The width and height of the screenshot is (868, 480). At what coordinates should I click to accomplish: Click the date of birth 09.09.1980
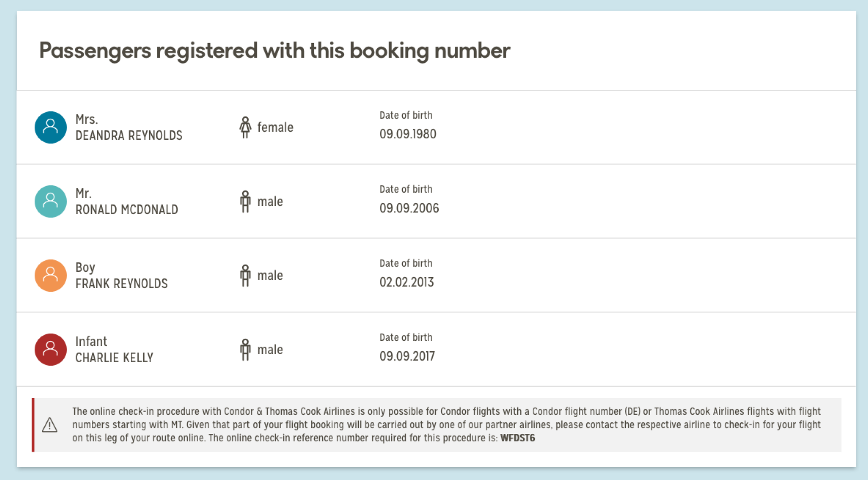(x=408, y=134)
